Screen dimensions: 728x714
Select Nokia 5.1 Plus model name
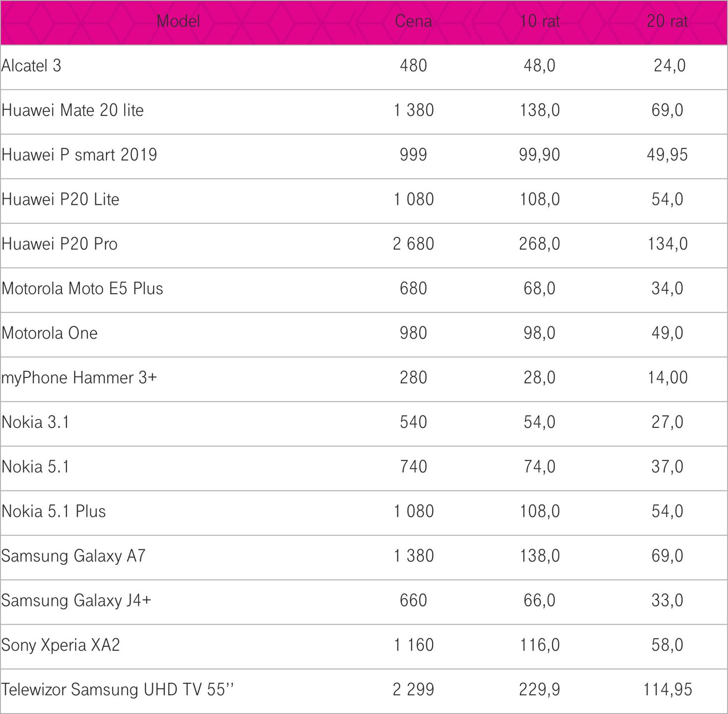tap(54, 511)
